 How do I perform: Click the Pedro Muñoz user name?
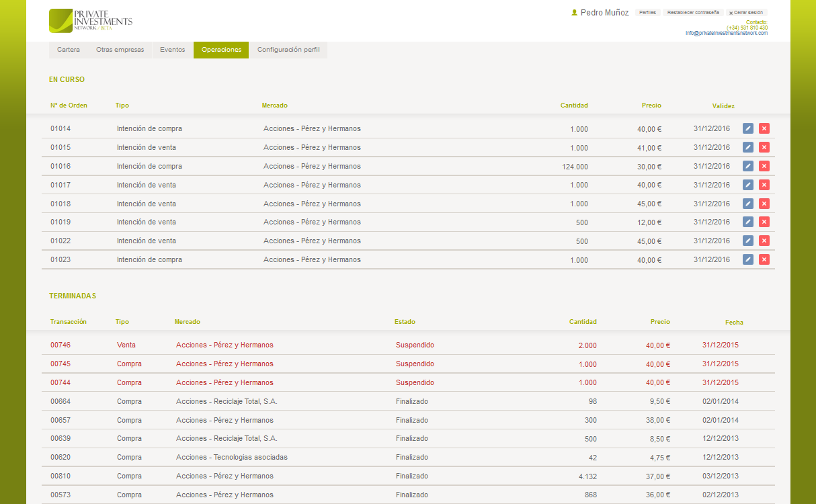pos(604,13)
